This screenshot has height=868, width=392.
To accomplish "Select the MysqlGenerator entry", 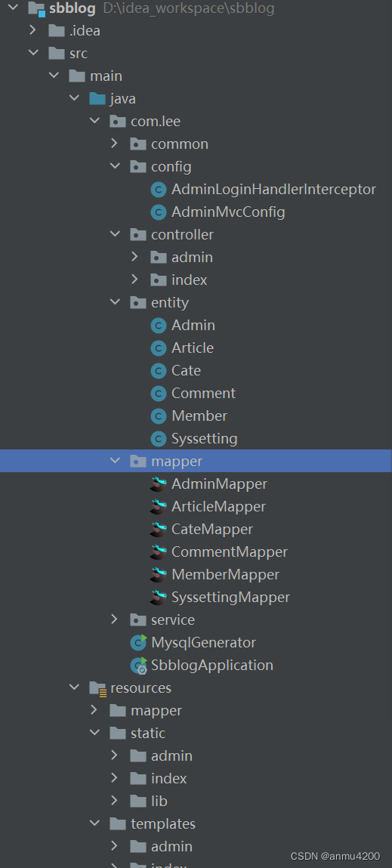I will click(x=203, y=642).
